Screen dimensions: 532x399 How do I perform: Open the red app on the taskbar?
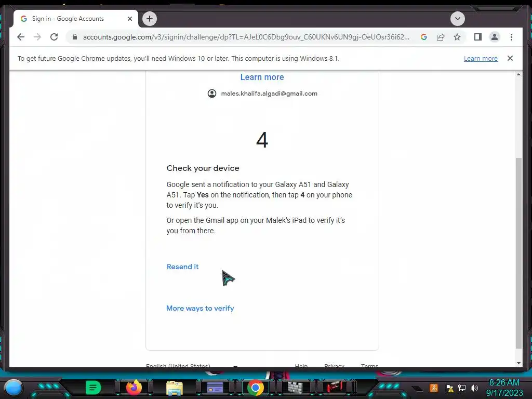(336, 388)
